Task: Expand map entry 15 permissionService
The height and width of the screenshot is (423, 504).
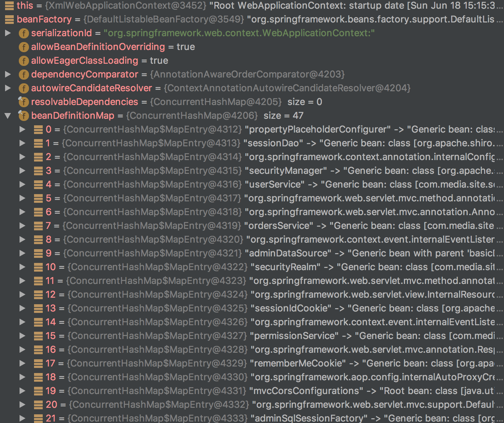Action: tap(22, 336)
